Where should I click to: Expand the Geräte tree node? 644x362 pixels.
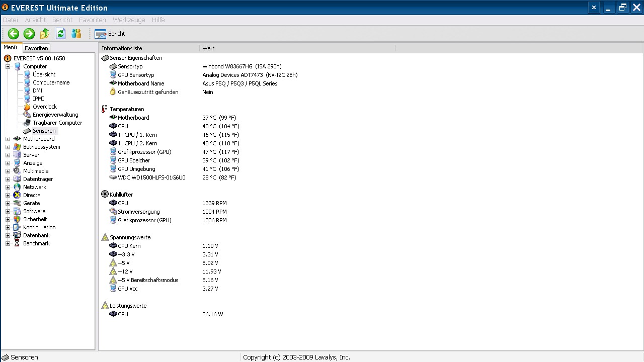point(8,203)
